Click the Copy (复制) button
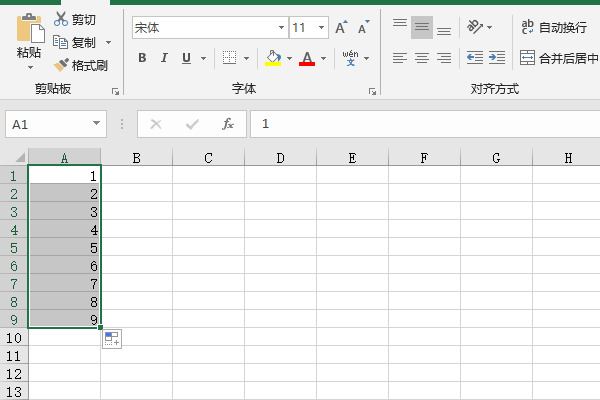 76,42
